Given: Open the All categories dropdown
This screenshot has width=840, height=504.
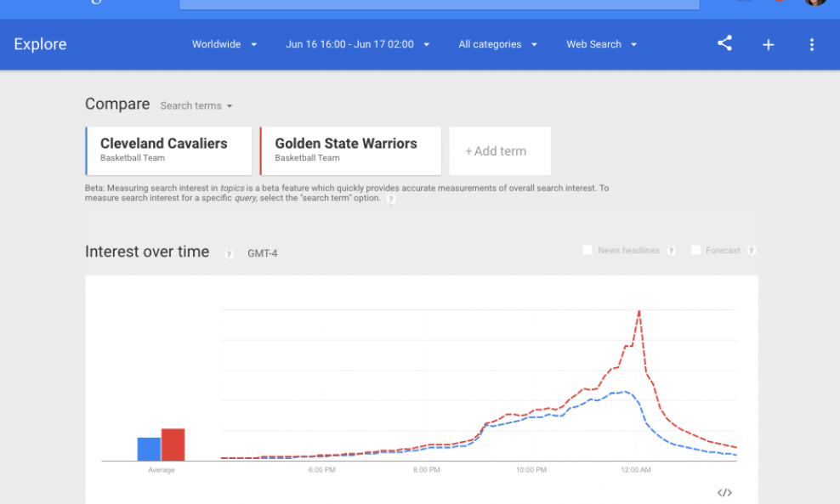Looking at the screenshot, I should click(x=497, y=44).
